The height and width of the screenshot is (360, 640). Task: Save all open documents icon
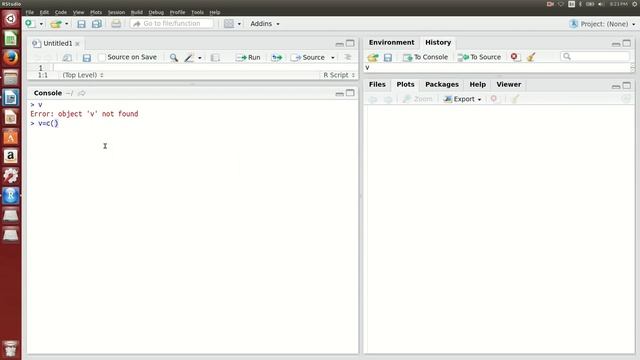[x=97, y=24]
